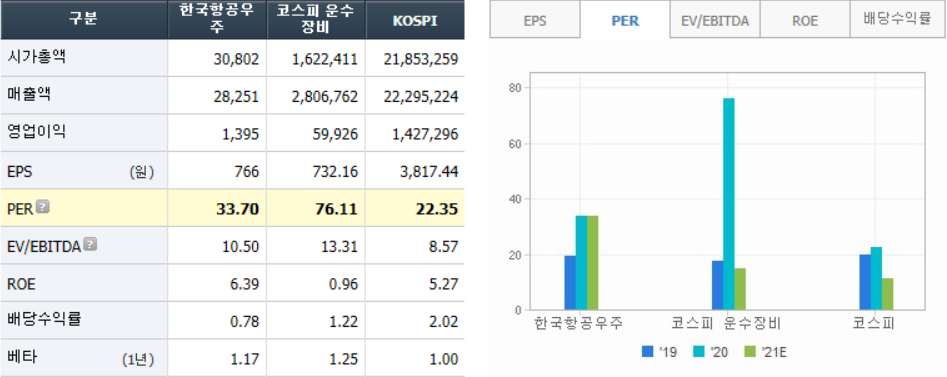This screenshot has height=377, width=947.
Task: Click the 코스피 운수장비 chart axis label
Action: tap(727, 324)
